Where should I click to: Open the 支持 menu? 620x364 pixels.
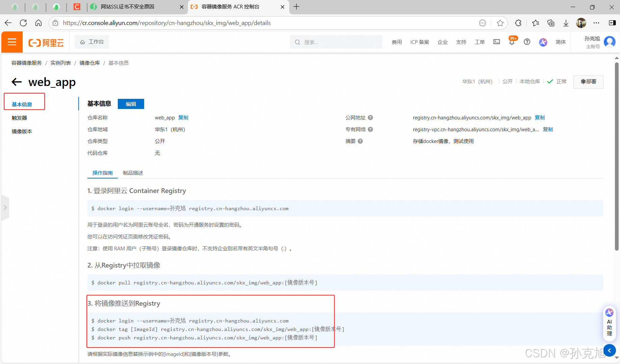[x=461, y=42]
